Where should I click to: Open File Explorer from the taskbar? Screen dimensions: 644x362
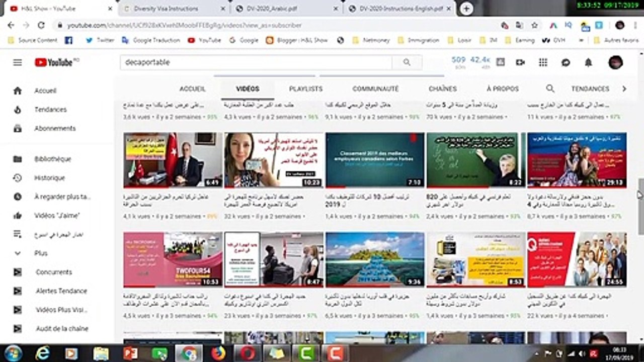(x=101, y=353)
